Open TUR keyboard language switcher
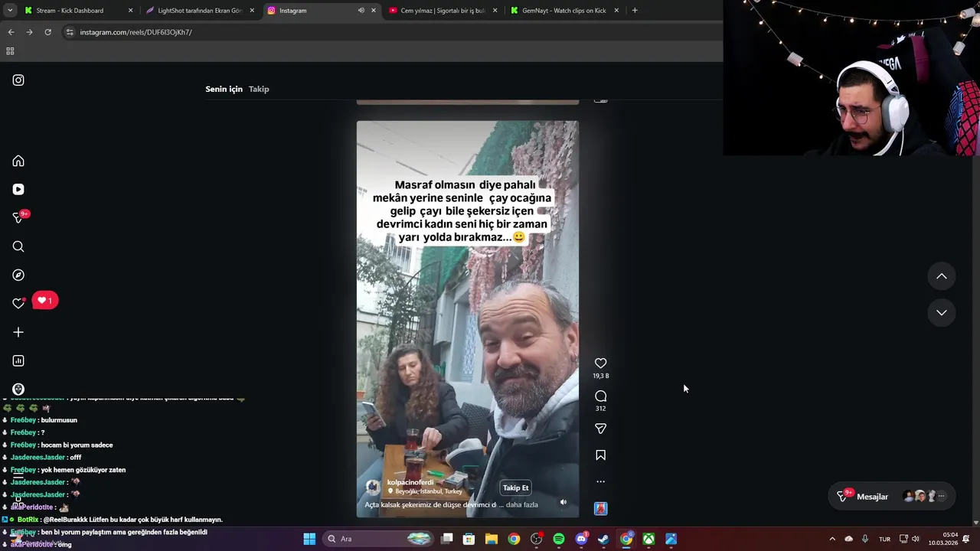This screenshot has height=551, width=980. coord(884,539)
